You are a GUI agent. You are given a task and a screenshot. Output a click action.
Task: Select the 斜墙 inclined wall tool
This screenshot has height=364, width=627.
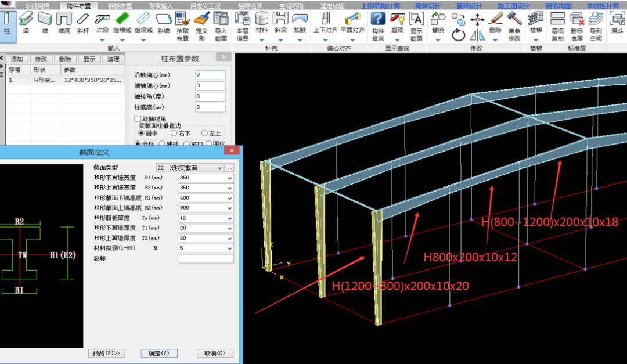[x=163, y=23]
